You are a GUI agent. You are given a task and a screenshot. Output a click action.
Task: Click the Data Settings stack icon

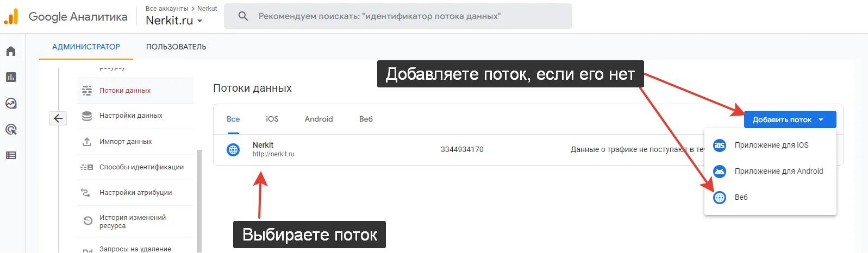point(87,116)
